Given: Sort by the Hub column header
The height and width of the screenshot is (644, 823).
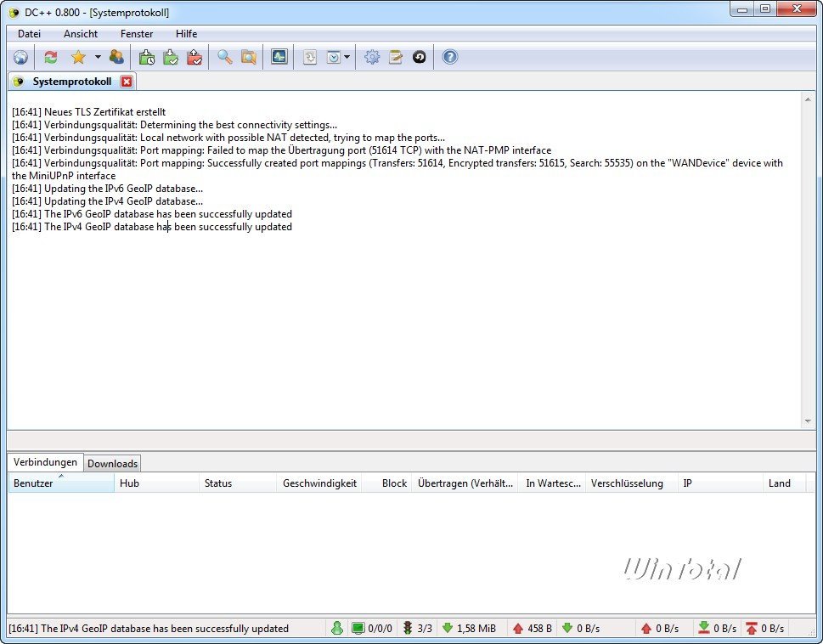Looking at the screenshot, I should click(x=156, y=483).
